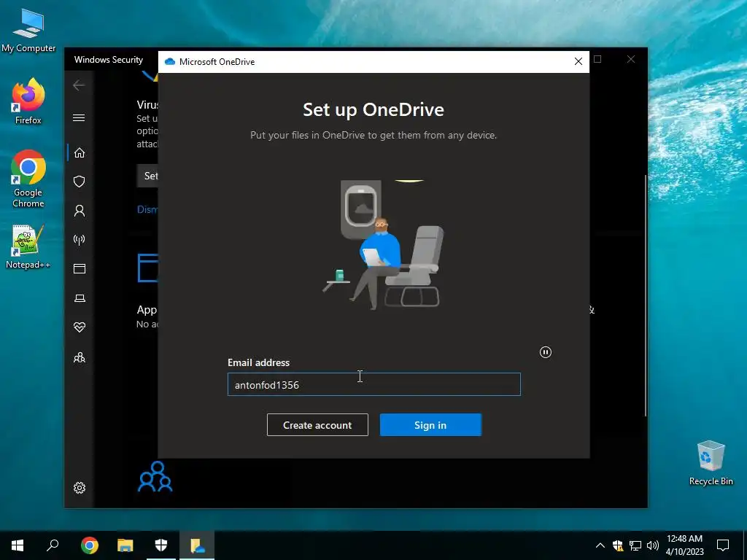Focus the Email address input field

click(x=374, y=384)
